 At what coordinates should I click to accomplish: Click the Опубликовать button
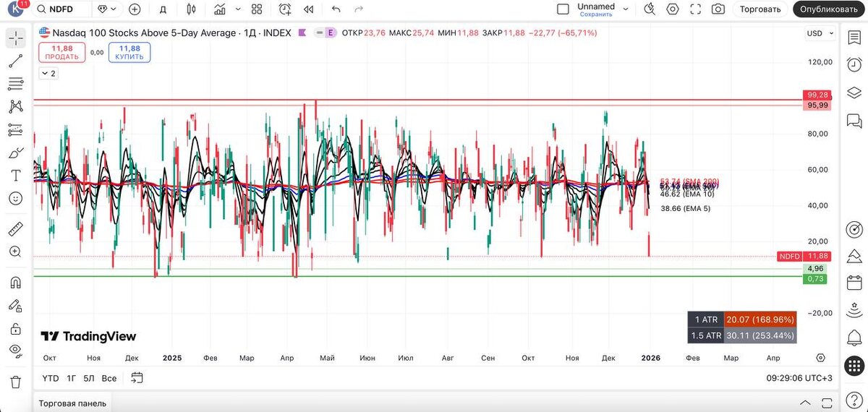829,9
